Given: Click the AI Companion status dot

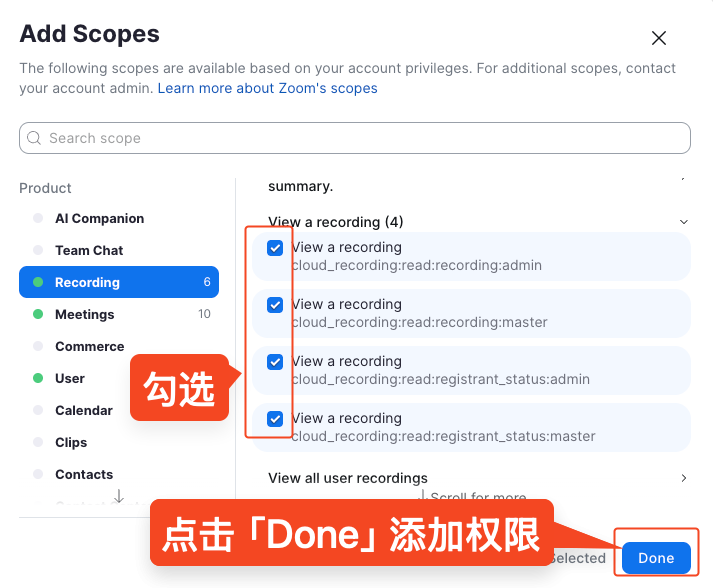Looking at the screenshot, I should [x=38, y=218].
